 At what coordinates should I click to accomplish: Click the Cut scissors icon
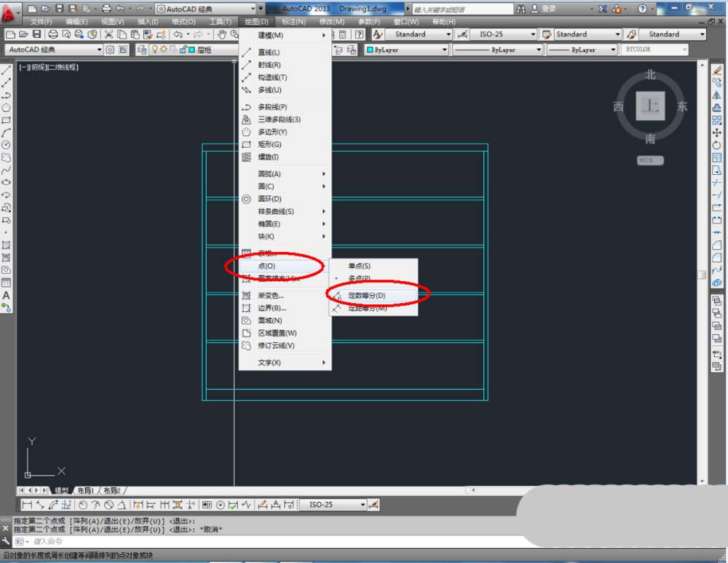[108, 34]
